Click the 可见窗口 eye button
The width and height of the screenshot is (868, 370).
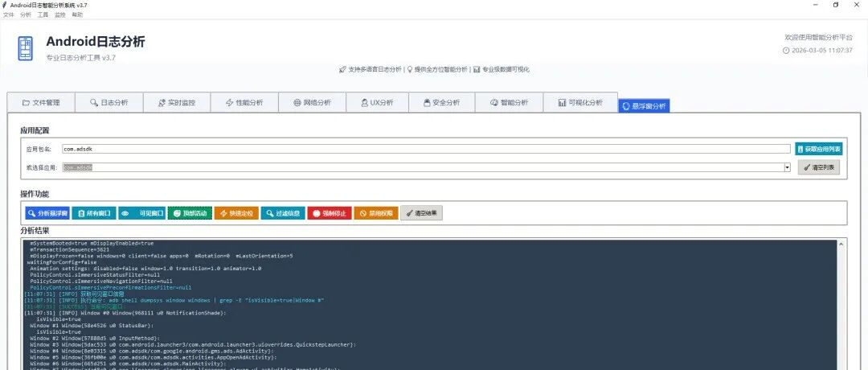pos(141,213)
